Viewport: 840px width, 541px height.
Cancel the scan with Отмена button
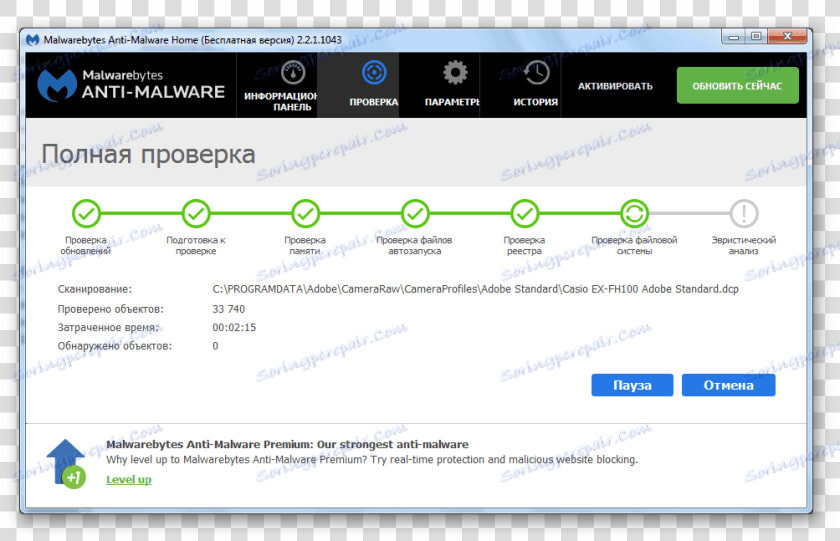729,385
